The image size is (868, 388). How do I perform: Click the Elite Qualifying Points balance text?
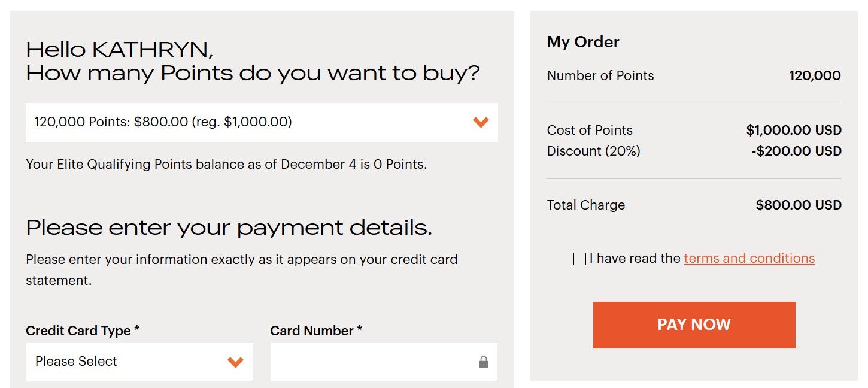pyautogui.click(x=226, y=164)
